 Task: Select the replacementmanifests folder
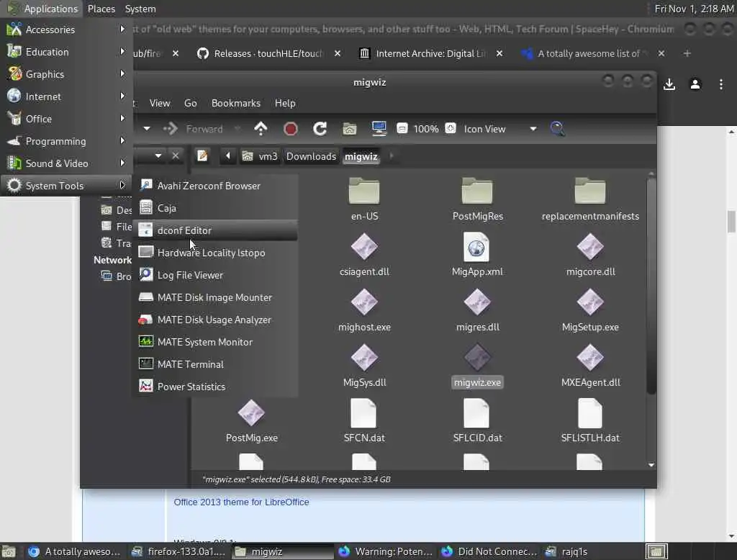coord(590,199)
